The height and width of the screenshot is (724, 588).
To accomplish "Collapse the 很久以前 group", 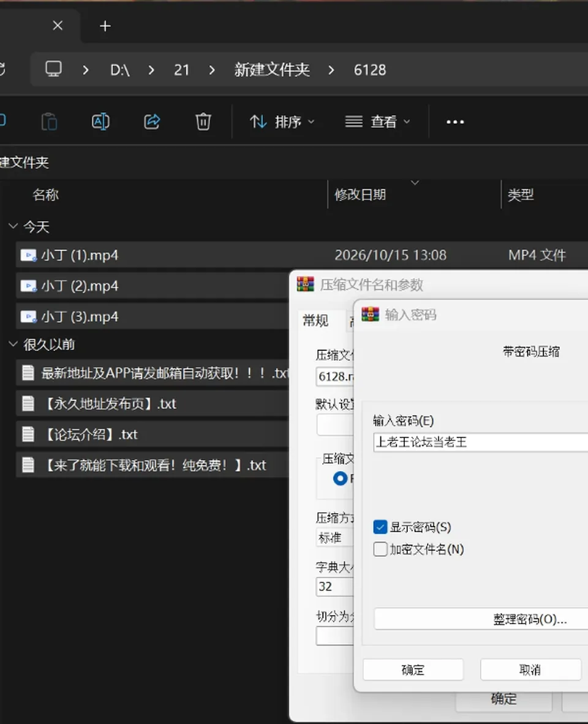I will [13, 344].
